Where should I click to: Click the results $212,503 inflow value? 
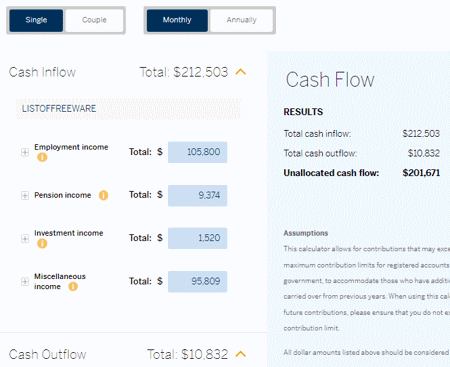[421, 134]
